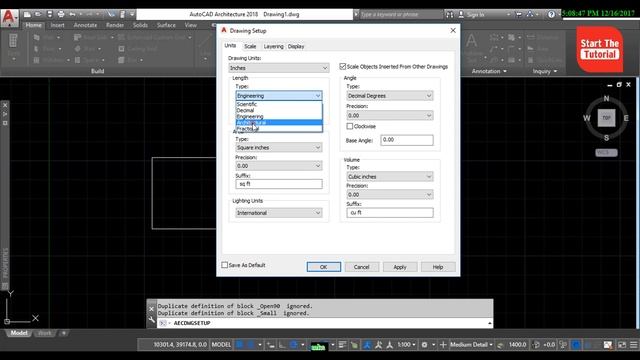The width and height of the screenshot is (640, 360).
Task: Switch to the Scale tab in Drawing Setup
Action: tap(250, 46)
